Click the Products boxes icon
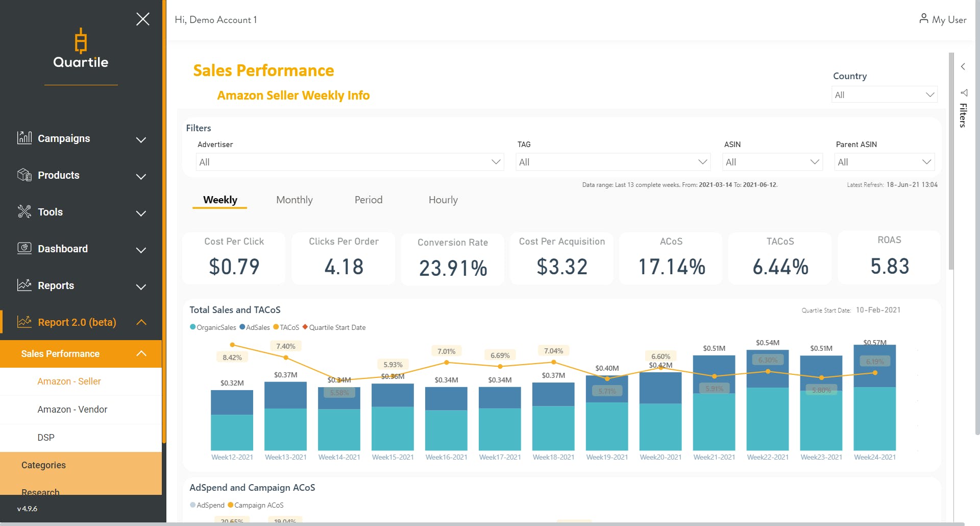 pos(24,175)
